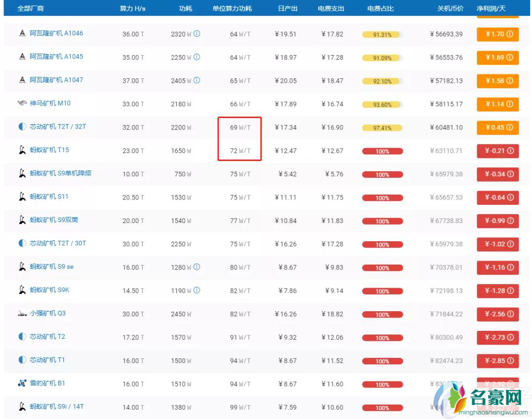Click the Antminer logo beside 蚂蚁矿机 S9 se
532x419 pixels.
(x=22, y=267)
